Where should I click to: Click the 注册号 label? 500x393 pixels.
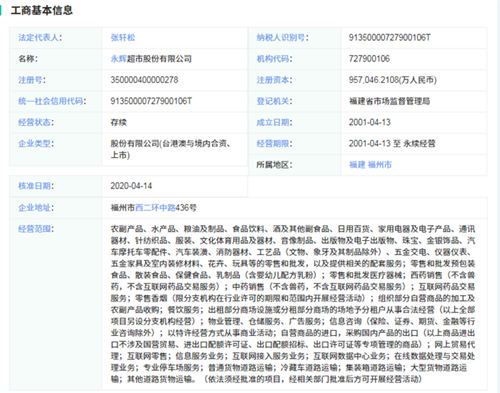(x=32, y=80)
